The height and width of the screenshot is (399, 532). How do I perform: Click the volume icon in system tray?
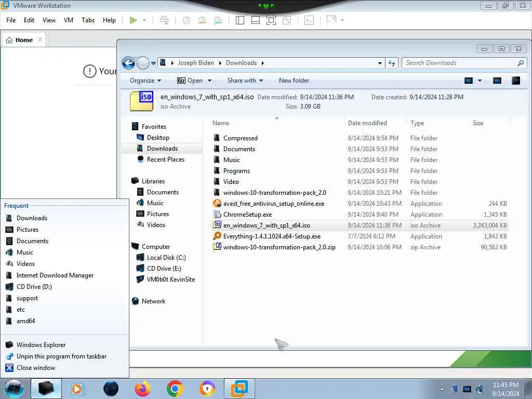click(x=480, y=389)
